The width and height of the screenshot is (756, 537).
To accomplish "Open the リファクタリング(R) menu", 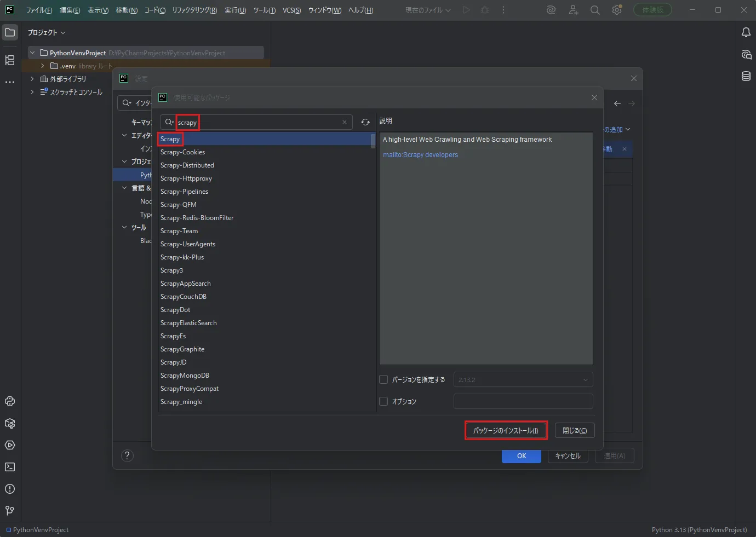I will pyautogui.click(x=194, y=10).
